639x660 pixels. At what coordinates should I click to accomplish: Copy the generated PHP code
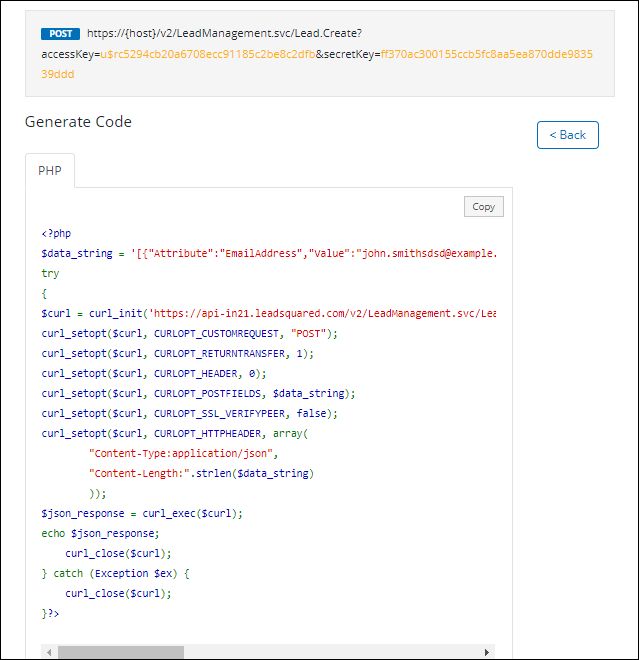pyautogui.click(x=484, y=207)
